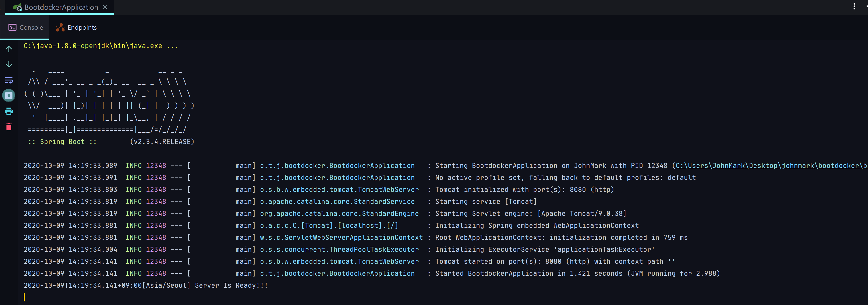This screenshot has width=868, height=305.
Task: Select the BootdockerApplication run tab
Action: (x=61, y=7)
